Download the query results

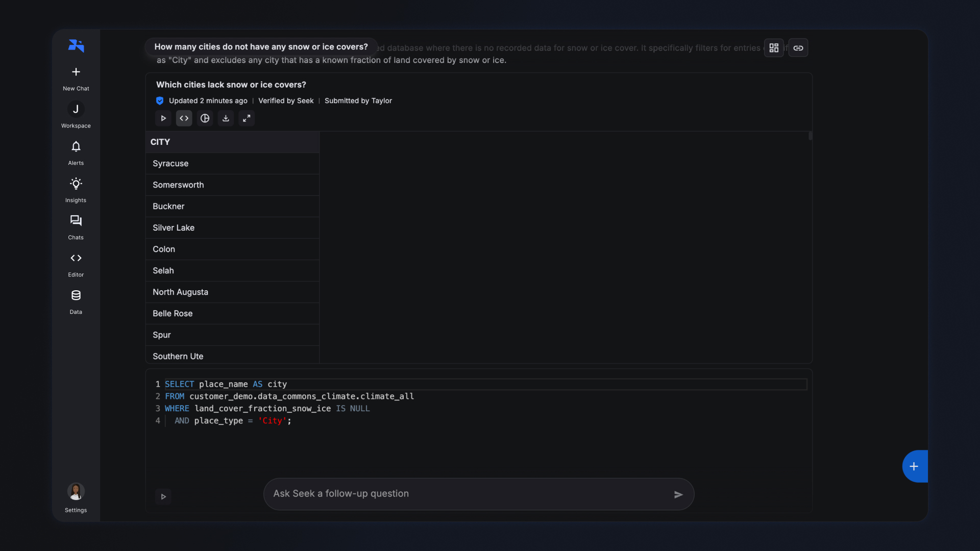point(226,118)
